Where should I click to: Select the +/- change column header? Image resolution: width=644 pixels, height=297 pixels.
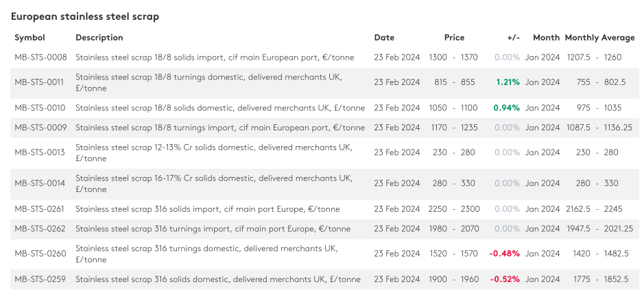point(513,38)
